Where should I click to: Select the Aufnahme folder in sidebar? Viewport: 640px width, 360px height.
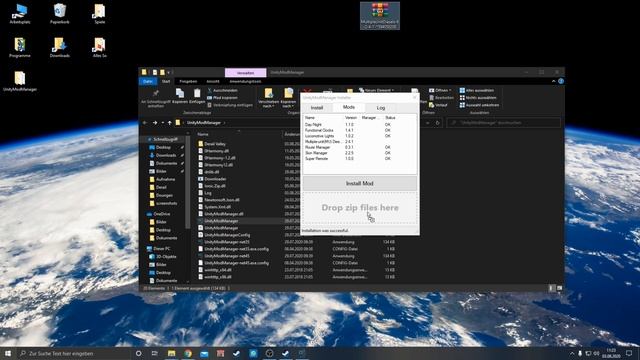click(165, 180)
